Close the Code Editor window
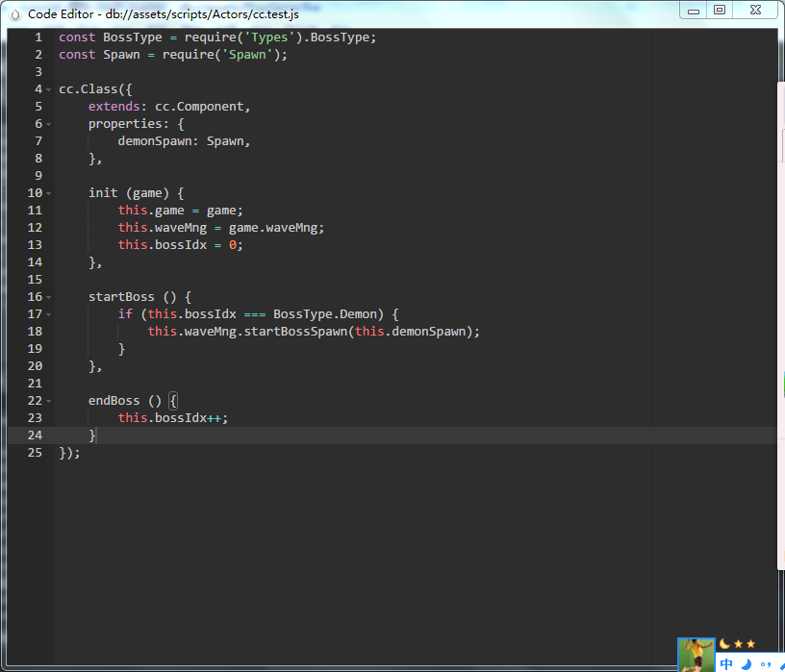Image resolution: width=785 pixels, height=672 pixels. pos(755,11)
